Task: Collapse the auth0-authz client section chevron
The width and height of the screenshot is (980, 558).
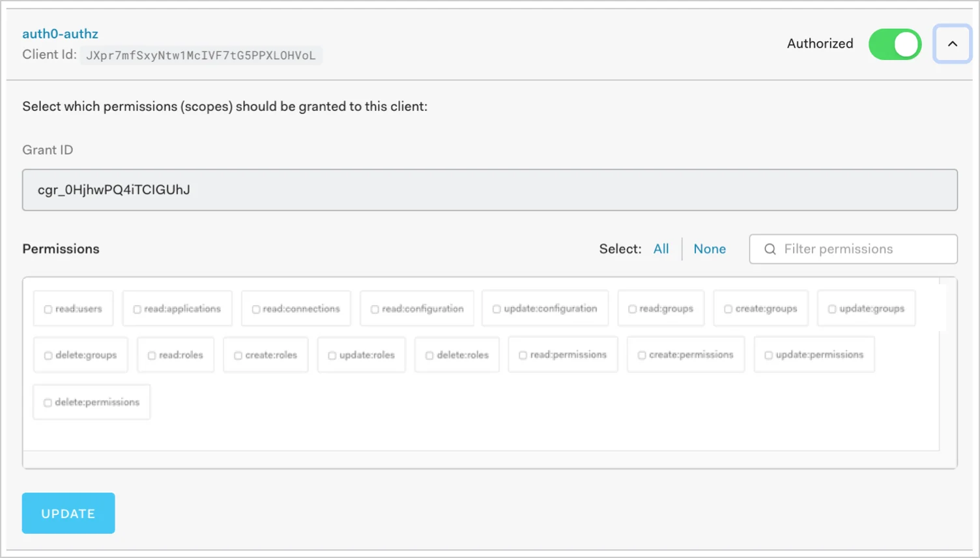Action: click(952, 44)
